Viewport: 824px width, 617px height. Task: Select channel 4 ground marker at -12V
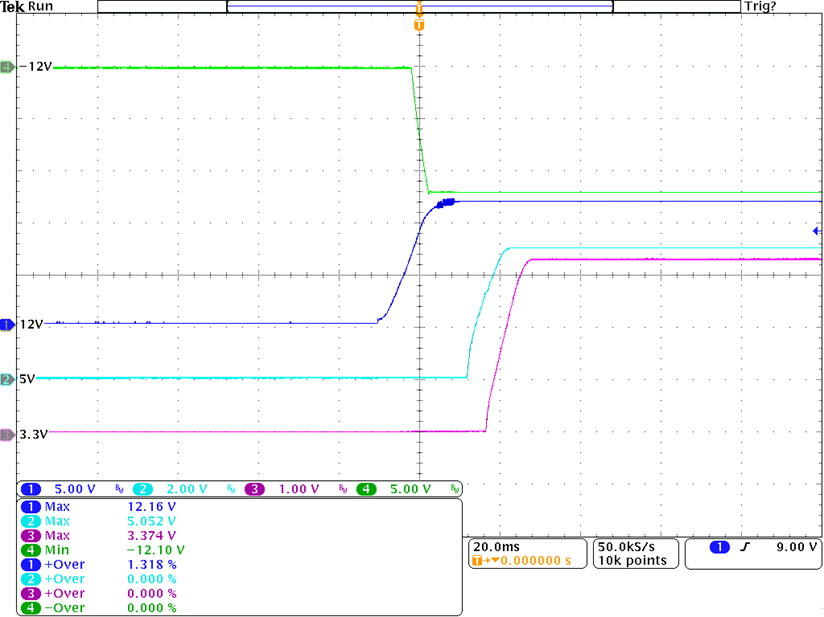(x=7, y=67)
